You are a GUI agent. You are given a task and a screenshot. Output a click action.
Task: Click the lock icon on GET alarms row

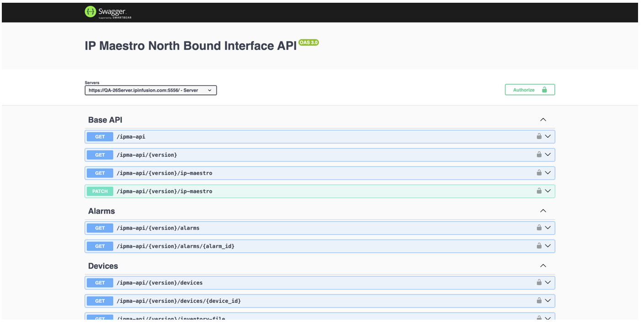[539, 228]
